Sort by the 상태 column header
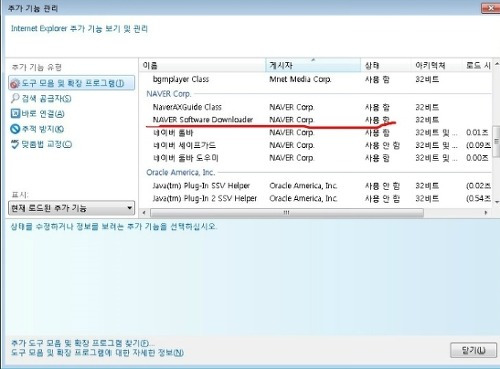This screenshot has height=369, width=500. (386, 65)
